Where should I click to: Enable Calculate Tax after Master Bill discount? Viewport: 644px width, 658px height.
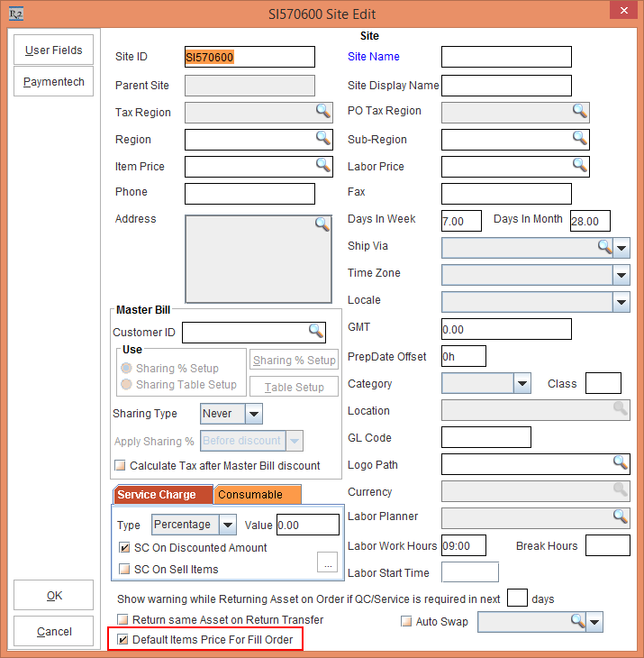point(121,465)
